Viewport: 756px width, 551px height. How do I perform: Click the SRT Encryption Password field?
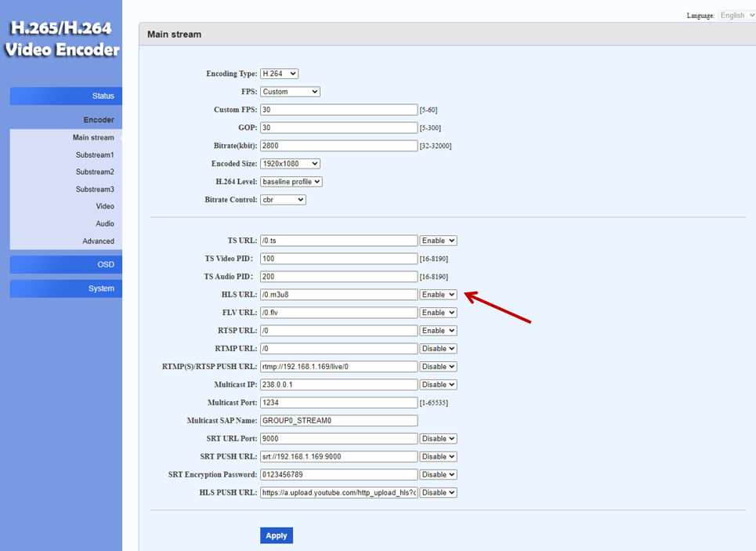point(339,475)
